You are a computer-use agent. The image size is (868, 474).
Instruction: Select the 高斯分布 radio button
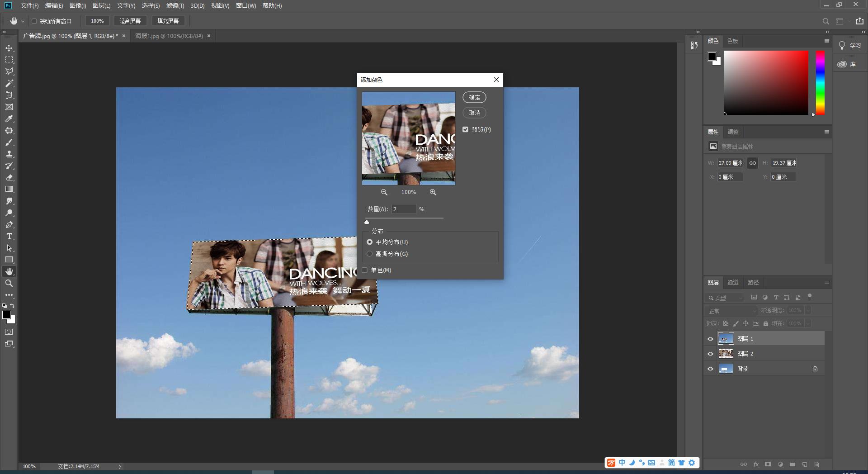coord(370,254)
